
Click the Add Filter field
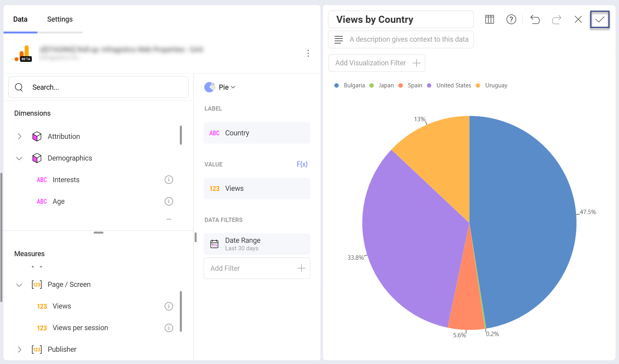pos(257,268)
